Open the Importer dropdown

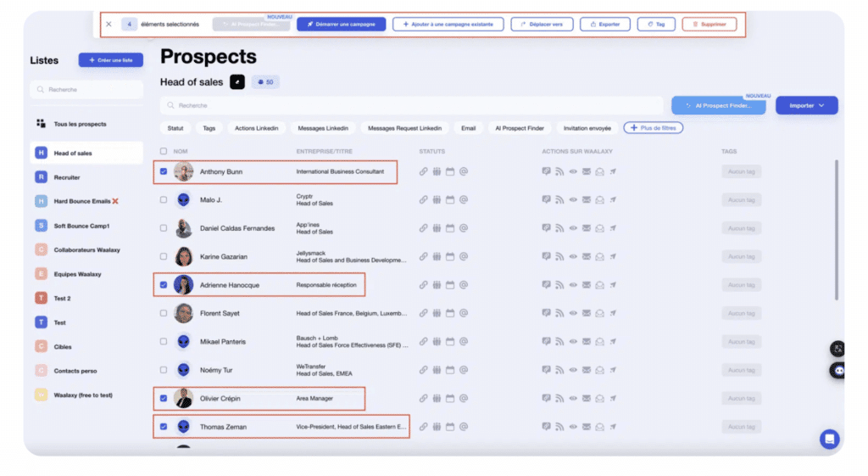click(x=806, y=105)
